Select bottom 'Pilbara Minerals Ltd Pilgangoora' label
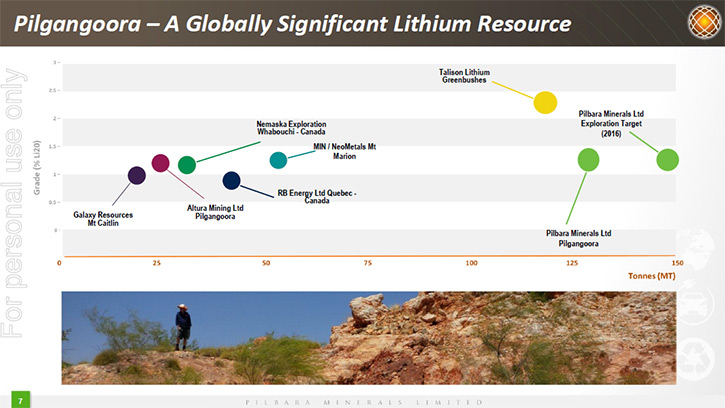 578,238
